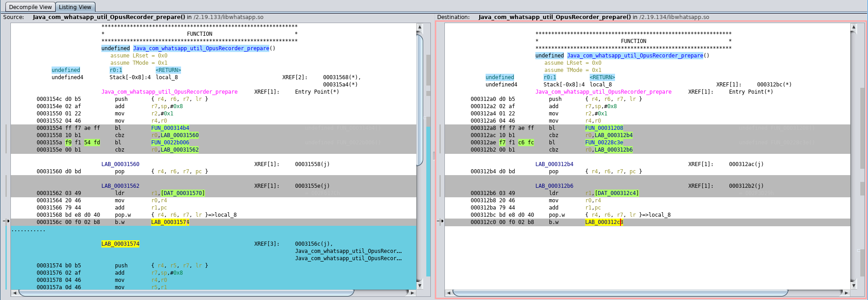Click XREF address 000315a4(*)
The height and width of the screenshot is (300, 868).
[x=340, y=85]
